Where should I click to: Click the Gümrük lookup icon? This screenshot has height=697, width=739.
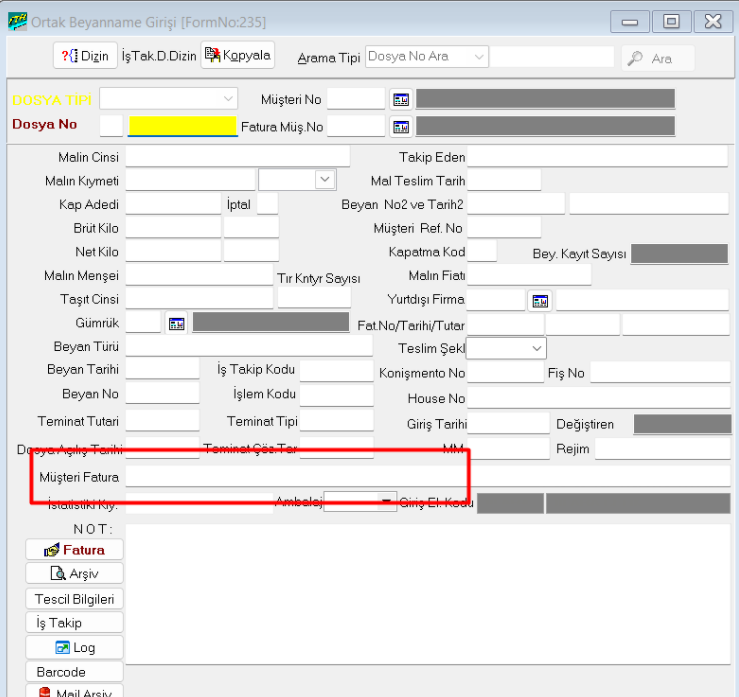(176, 323)
